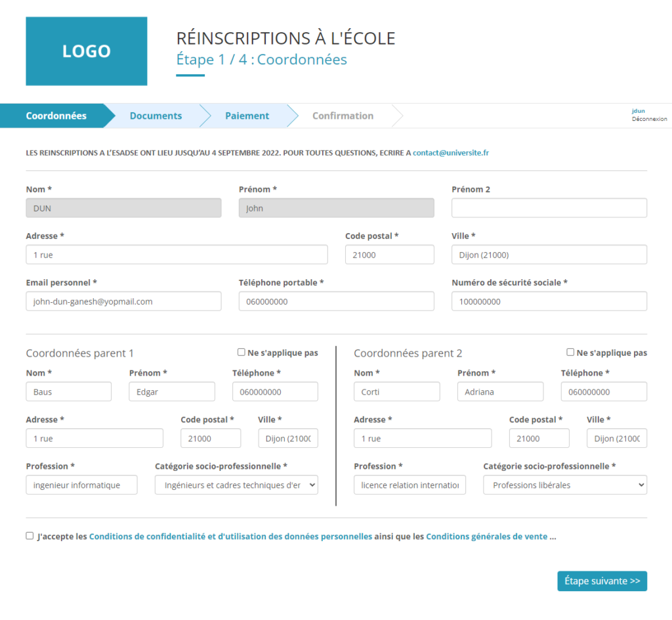Select the Confirmation step tab
672x620 pixels.
pyautogui.click(x=343, y=116)
